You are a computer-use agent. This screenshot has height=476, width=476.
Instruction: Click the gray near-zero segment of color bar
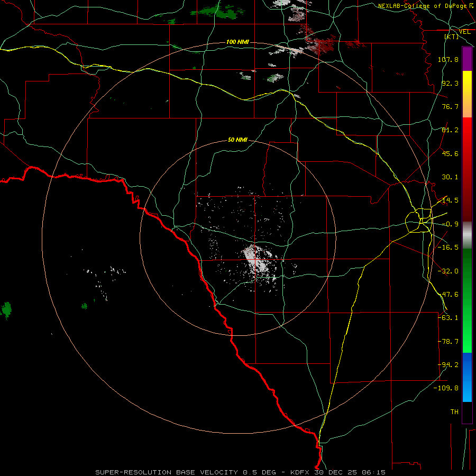(467, 235)
